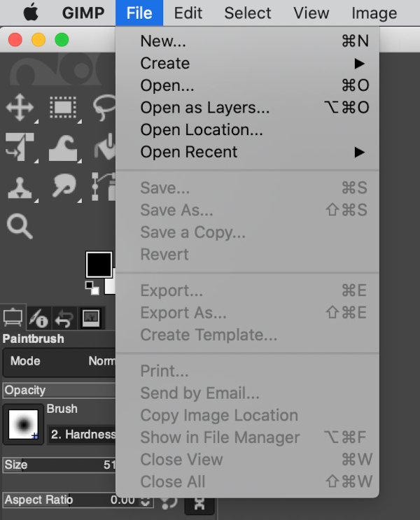Switch to the Tool Options tab

click(13, 317)
